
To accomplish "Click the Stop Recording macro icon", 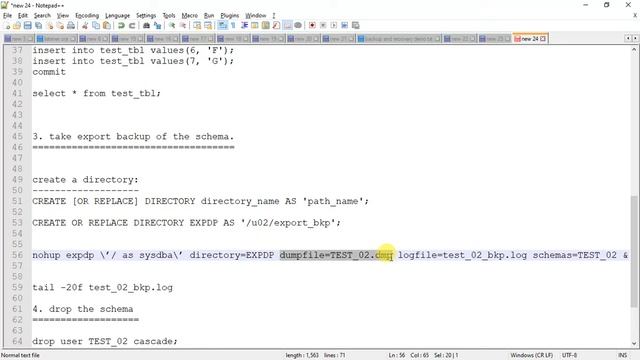I will click(x=323, y=25).
